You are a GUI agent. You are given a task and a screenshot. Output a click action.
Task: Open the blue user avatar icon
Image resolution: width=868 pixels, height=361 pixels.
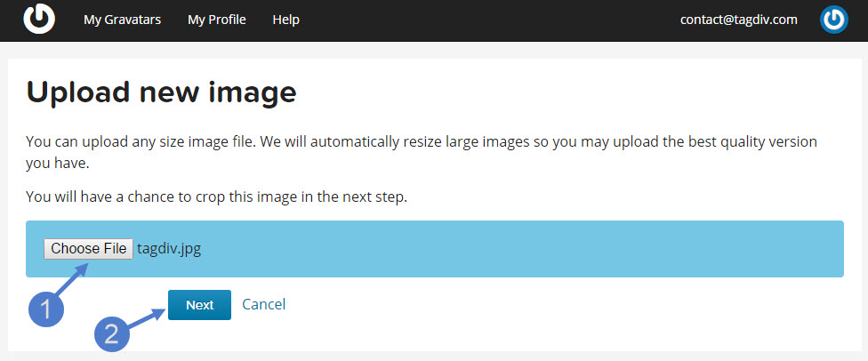click(x=833, y=20)
